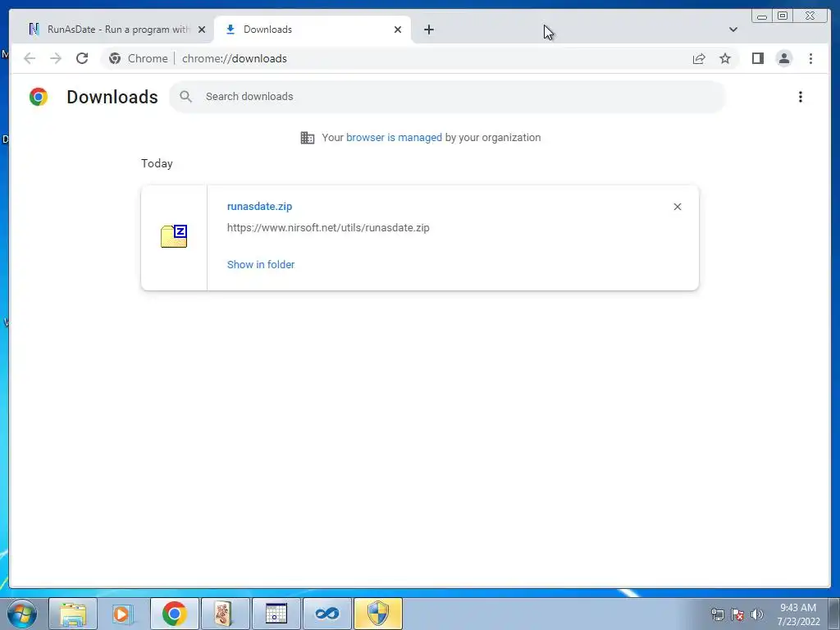Click the Chrome taskbar icon
840x630 pixels.
174,614
